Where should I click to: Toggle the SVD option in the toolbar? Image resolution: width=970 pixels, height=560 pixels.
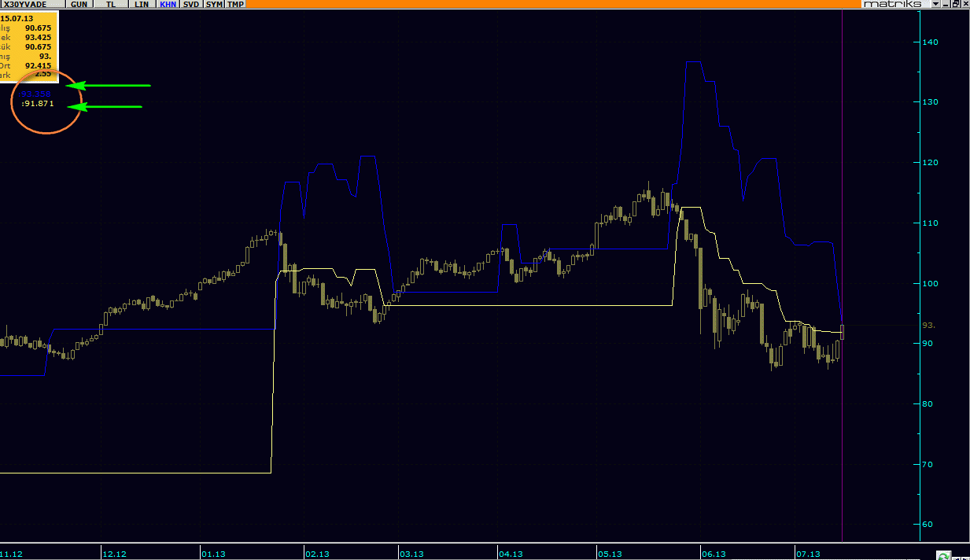point(191,4)
